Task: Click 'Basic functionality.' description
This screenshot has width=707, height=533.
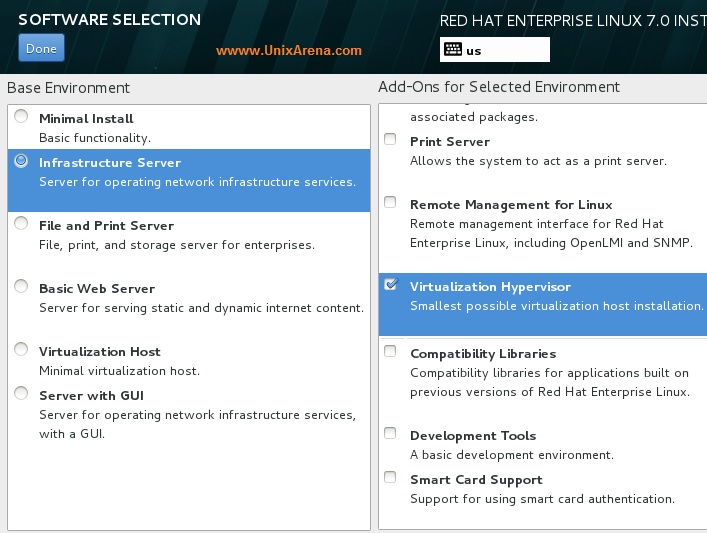Action: pos(95,138)
